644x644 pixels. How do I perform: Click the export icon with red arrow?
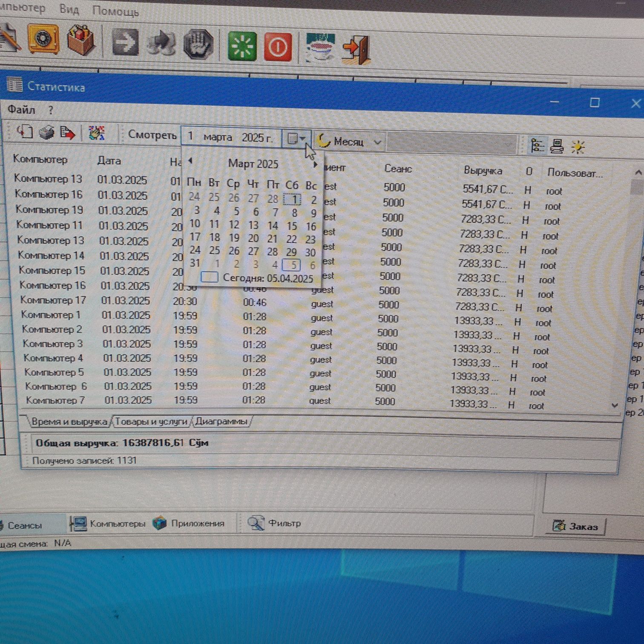pyautogui.click(x=67, y=133)
